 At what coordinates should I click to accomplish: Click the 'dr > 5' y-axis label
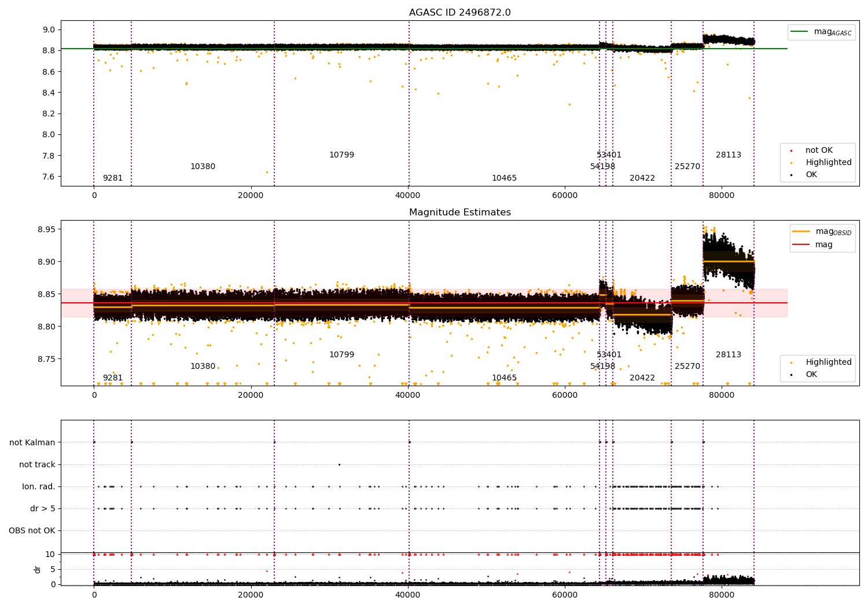point(43,508)
